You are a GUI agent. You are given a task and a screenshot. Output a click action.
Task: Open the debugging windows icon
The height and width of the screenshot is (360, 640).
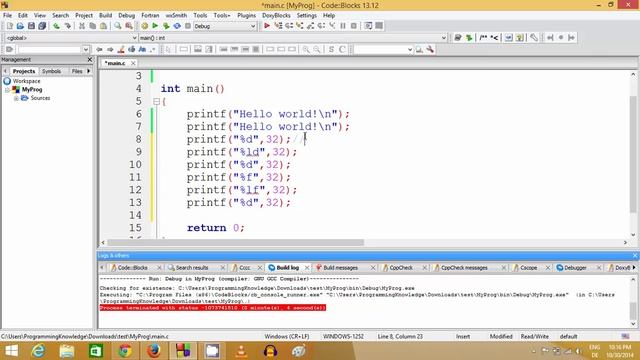[368, 26]
